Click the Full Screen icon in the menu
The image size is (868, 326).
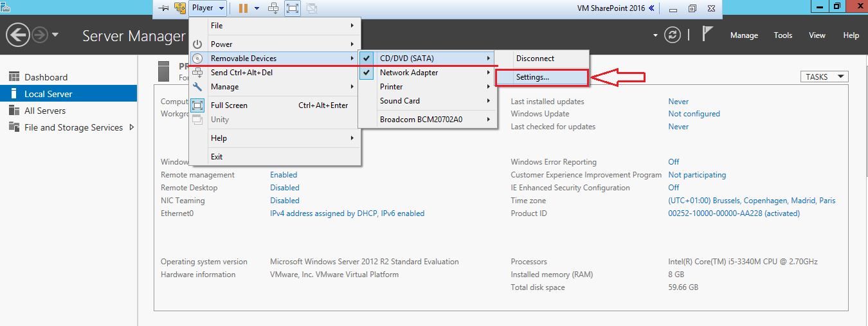pyautogui.click(x=198, y=105)
